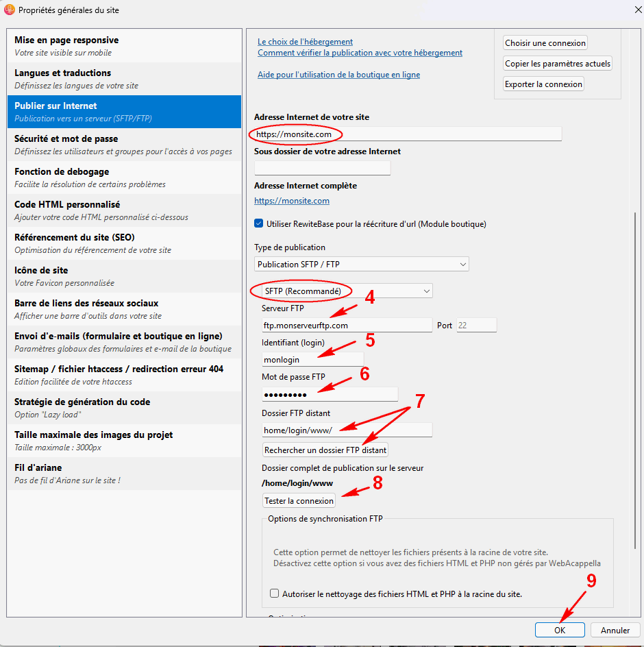Click the right panel vertical scrollbar

635,380
